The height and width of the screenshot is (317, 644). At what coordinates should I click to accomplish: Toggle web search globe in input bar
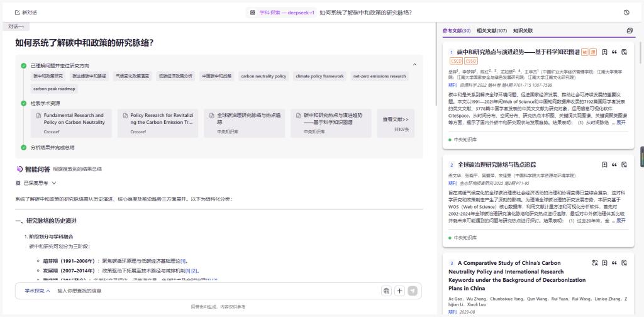(x=387, y=291)
